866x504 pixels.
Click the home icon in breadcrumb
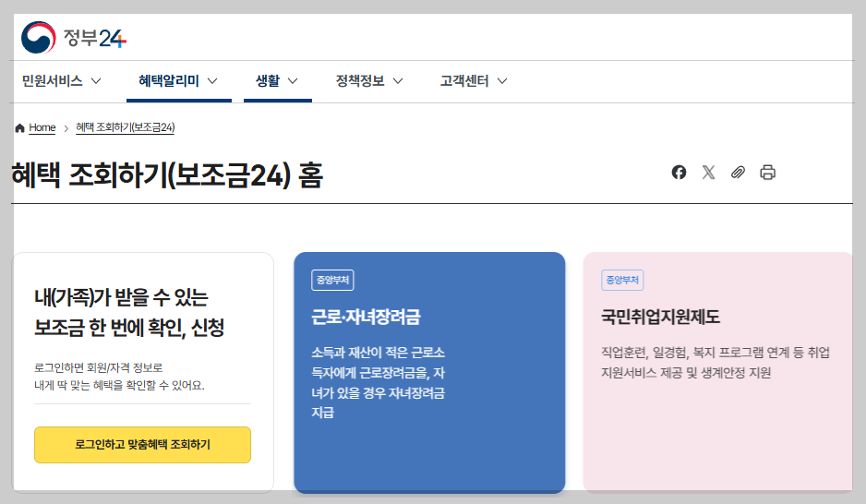tap(20, 128)
